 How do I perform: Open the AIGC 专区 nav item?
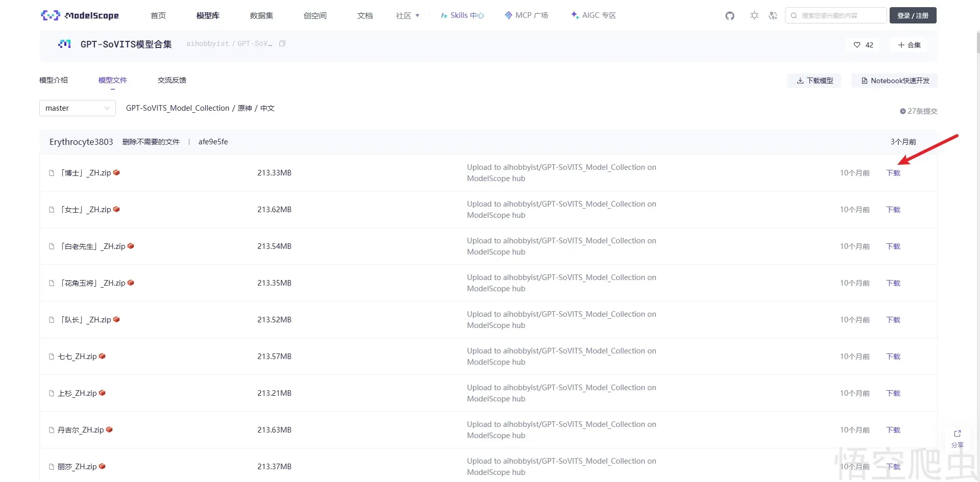[593, 15]
